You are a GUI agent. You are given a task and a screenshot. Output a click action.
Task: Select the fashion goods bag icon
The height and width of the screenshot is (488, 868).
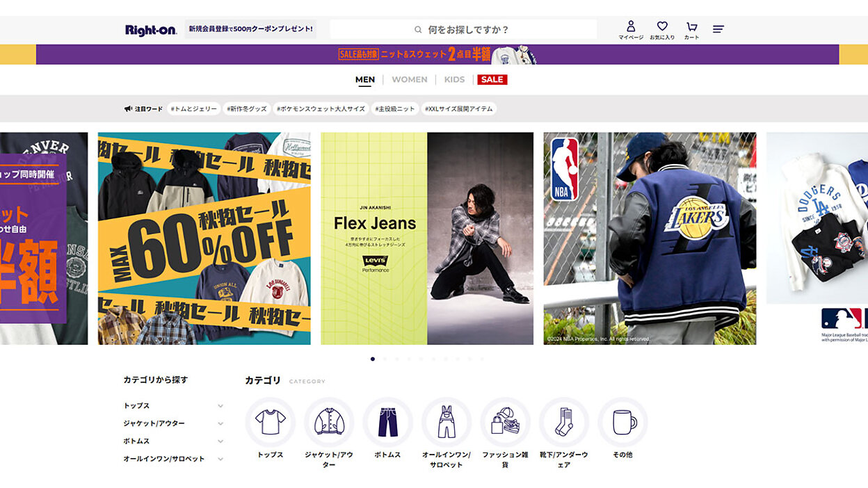[505, 422]
